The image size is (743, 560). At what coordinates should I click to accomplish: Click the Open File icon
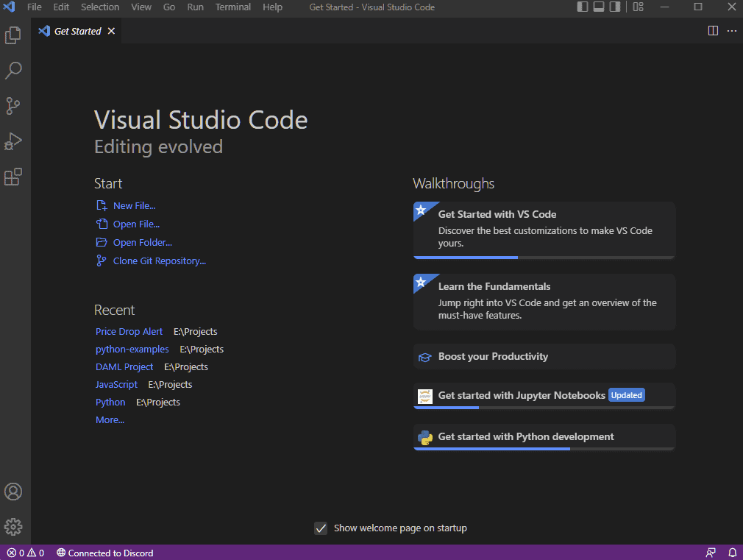tap(102, 224)
